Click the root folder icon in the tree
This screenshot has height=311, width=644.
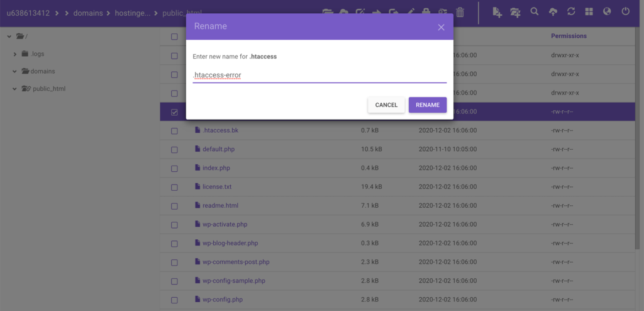tap(20, 37)
